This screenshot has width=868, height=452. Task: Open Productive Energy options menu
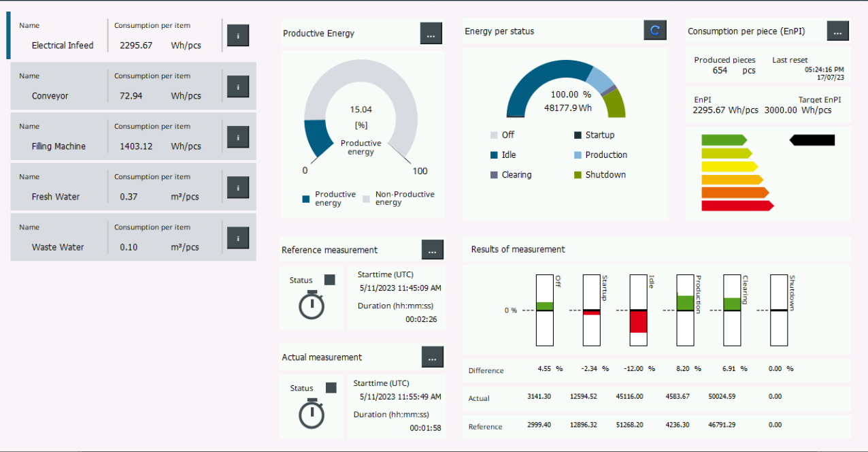[x=431, y=33]
